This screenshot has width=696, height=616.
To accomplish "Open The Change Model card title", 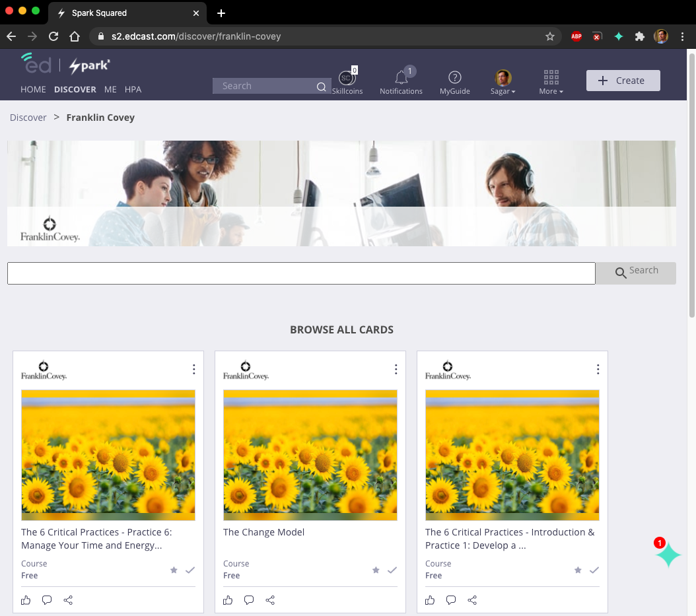I will pyautogui.click(x=263, y=532).
